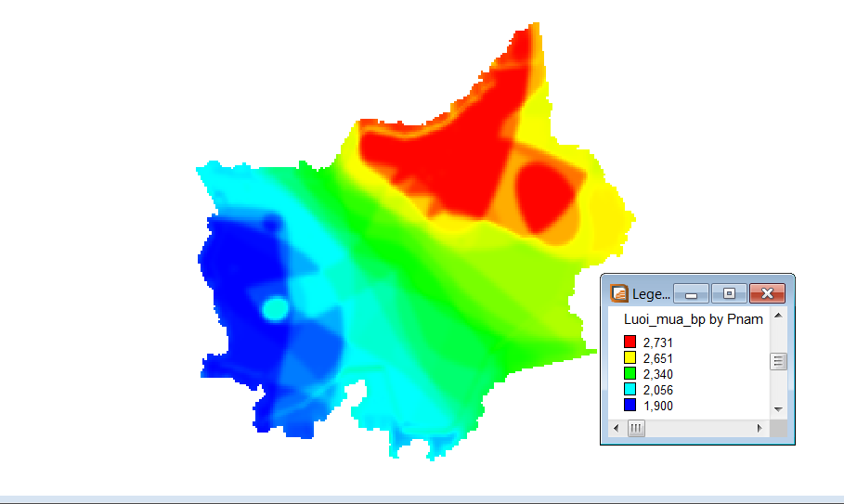Maximize the Legend window
Viewport: 844px width, 504px height.
click(x=730, y=293)
